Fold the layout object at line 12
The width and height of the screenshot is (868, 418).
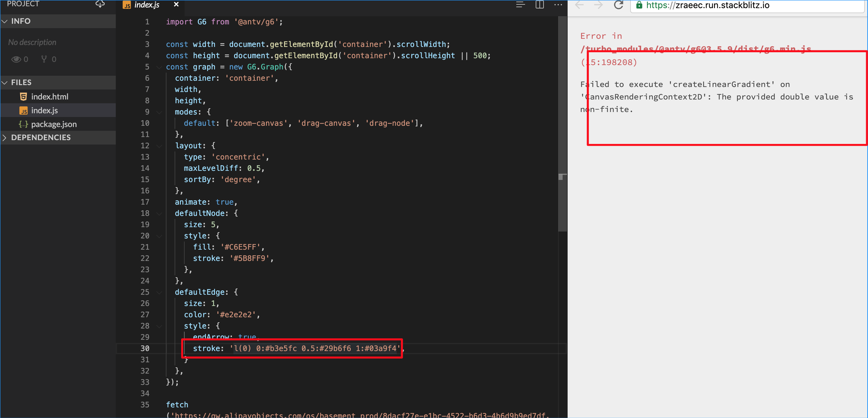tap(159, 146)
